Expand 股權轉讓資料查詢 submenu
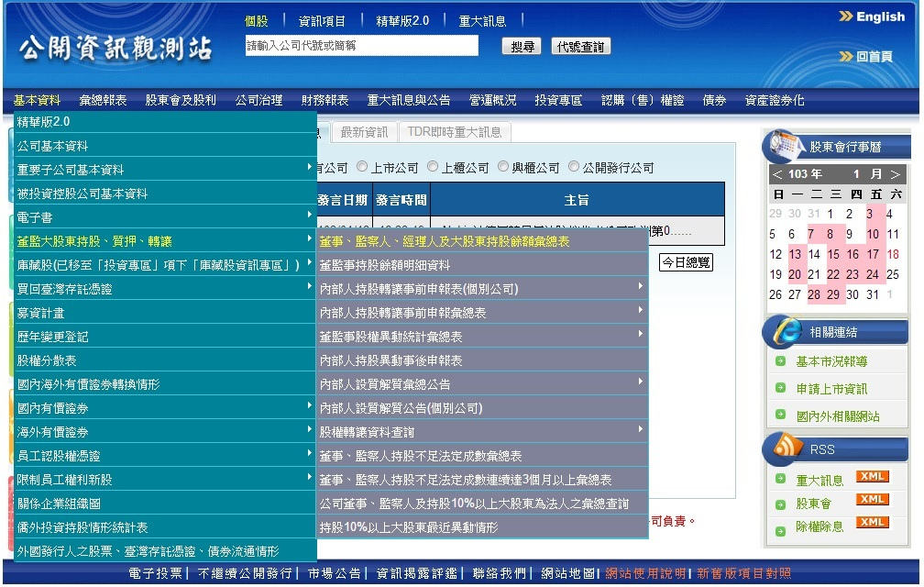This screenshot has width=924, height=587. pos(641,431)
